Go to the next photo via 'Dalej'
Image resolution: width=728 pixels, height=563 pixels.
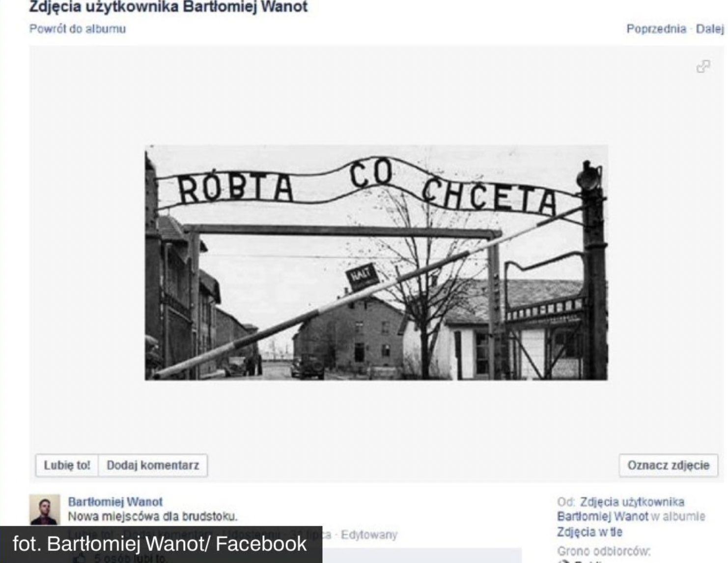[x=710, y=28]
